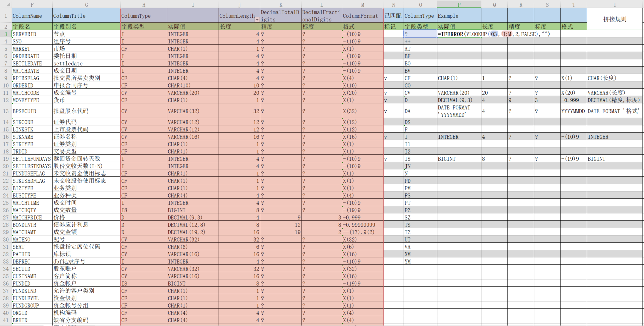
Task: Click the SETTLEFUNDAYS cell
Action: [x=32, y=159]
